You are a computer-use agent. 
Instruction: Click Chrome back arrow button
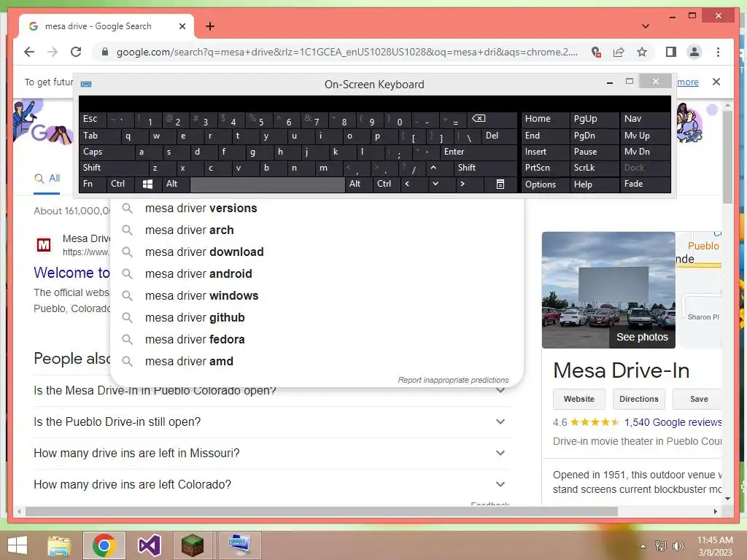point(29,52)
